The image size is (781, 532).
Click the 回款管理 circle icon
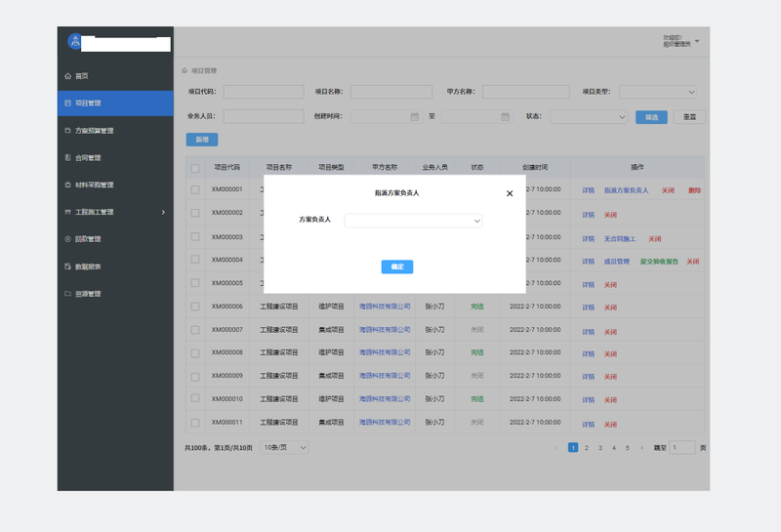point(67,239)
